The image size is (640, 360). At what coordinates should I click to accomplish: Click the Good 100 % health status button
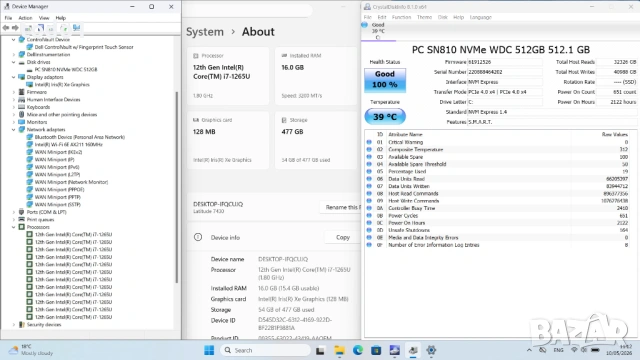point(385,80)
